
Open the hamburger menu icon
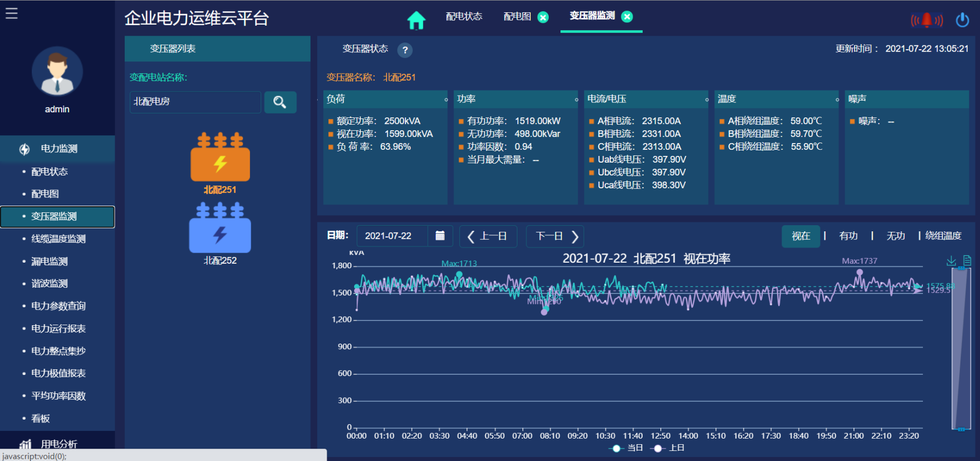point(12,13)
